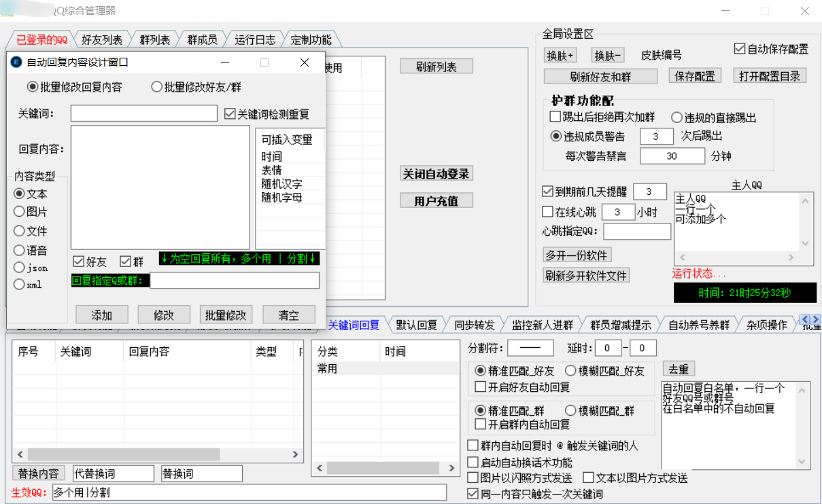Click the tab strip left scroll arrow
The width and height of the screenshot is (822, 504).
click(805, 319)
